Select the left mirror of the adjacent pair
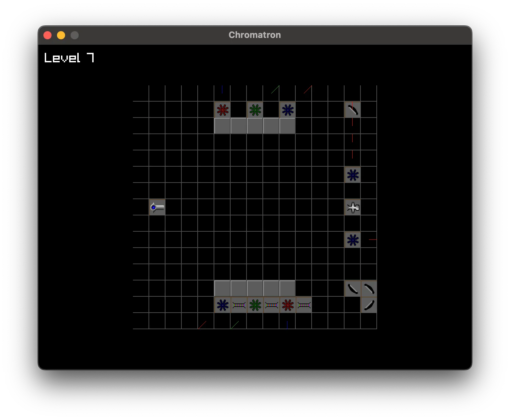This screenshot has width=510, height=420. (353, 289)
